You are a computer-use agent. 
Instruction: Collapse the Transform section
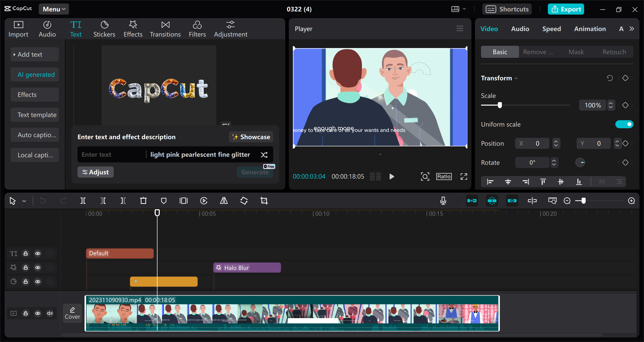point(516,78)
